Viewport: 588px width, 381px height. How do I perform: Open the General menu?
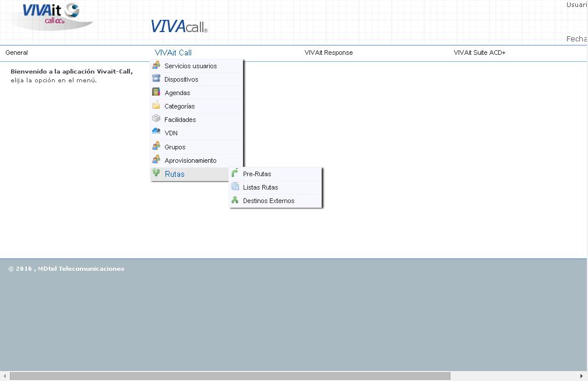point(16,53)
